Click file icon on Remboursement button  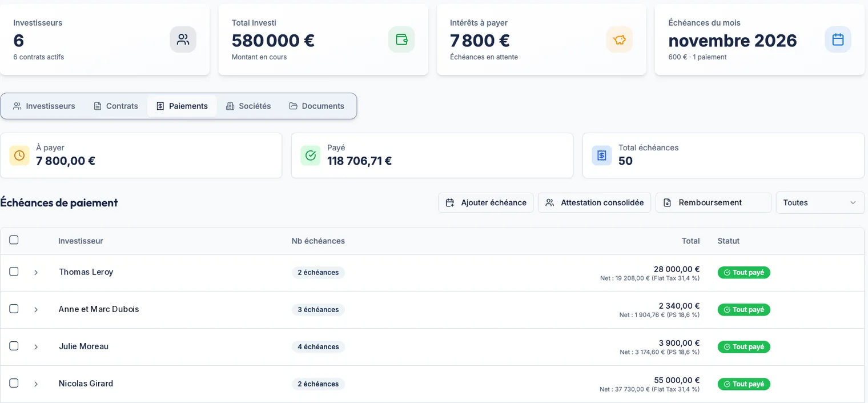667,202
